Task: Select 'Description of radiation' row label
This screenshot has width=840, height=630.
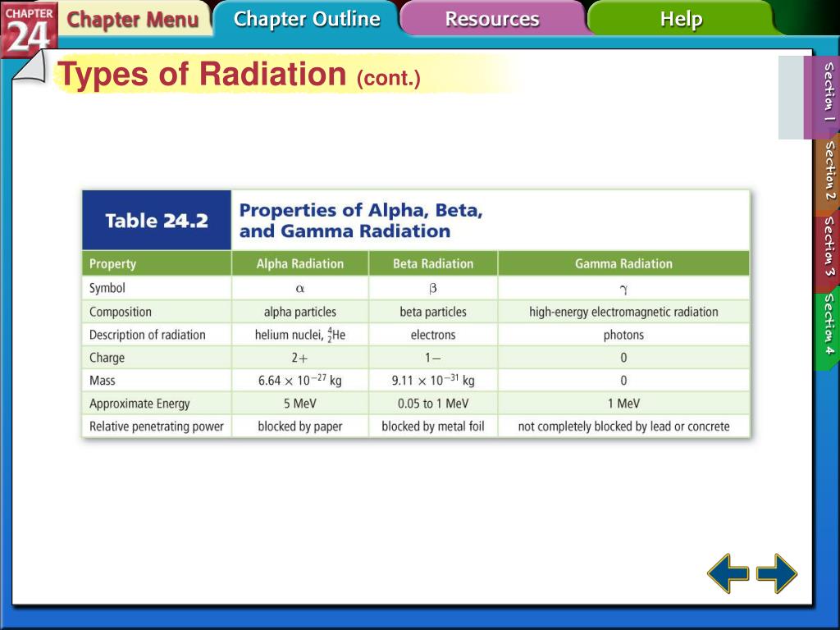Action: click(x=148, y=335)
